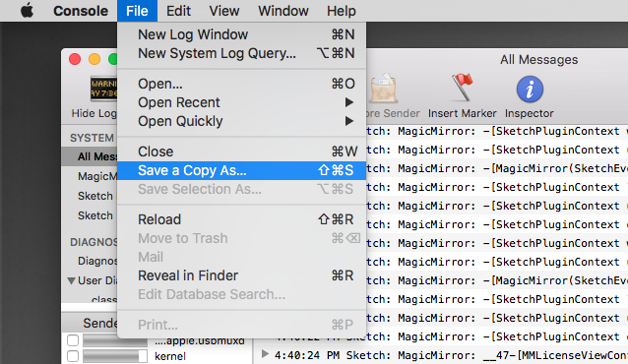Open the Edit menu
This screenshot has height=364, width=628.
[x=178, y=11]
